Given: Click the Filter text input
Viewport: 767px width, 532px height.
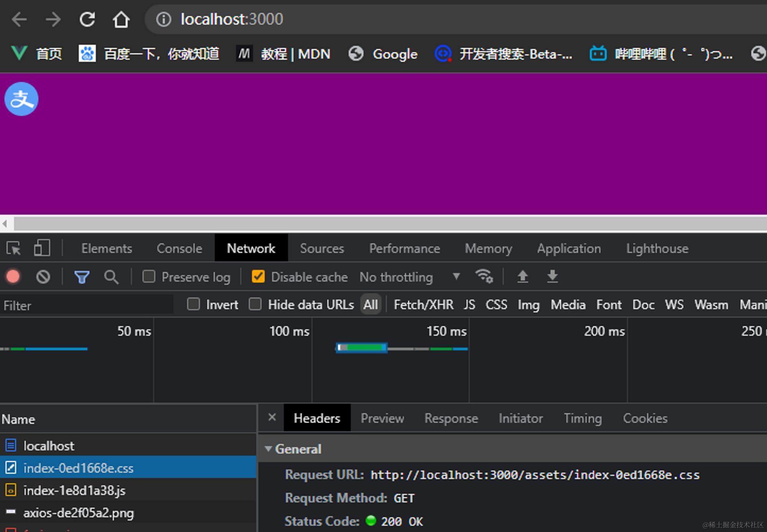Looking at the screenshot, I should pos(86,305).
